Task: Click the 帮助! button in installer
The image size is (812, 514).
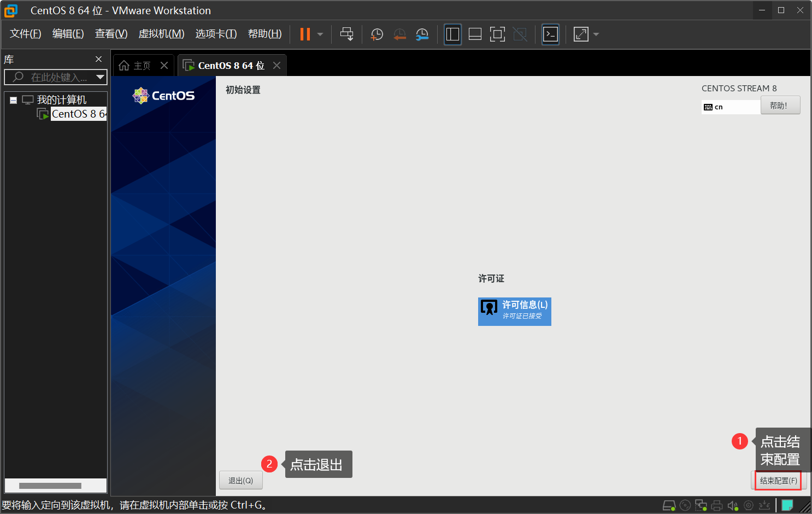Action: 780,106
